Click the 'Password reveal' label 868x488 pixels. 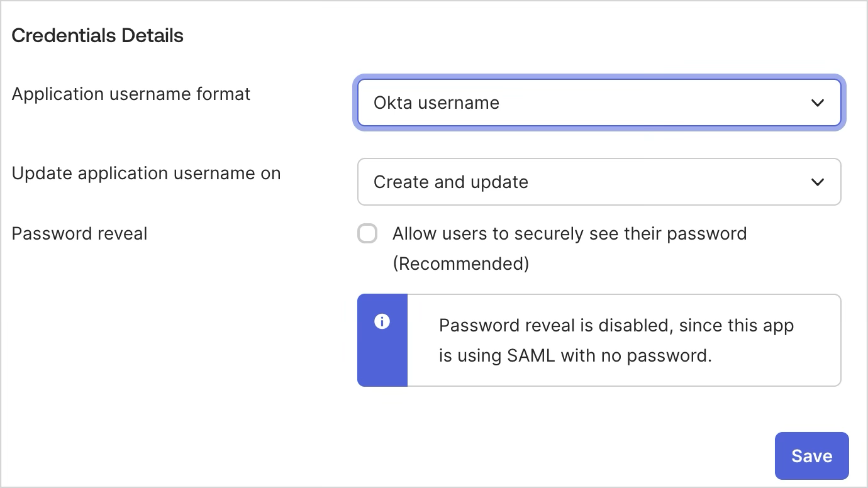[79, 233]
